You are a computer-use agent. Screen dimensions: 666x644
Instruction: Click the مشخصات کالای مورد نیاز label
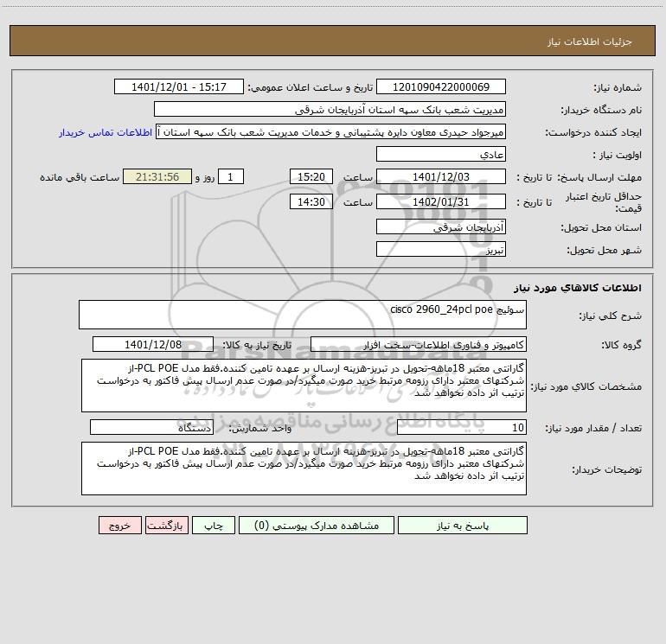tap(586, 386)
